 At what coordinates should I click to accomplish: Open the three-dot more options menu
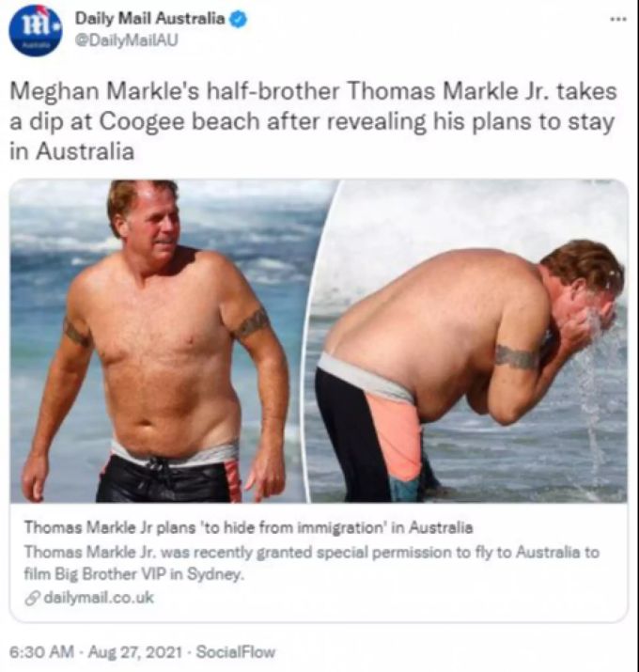coord(619,20)
